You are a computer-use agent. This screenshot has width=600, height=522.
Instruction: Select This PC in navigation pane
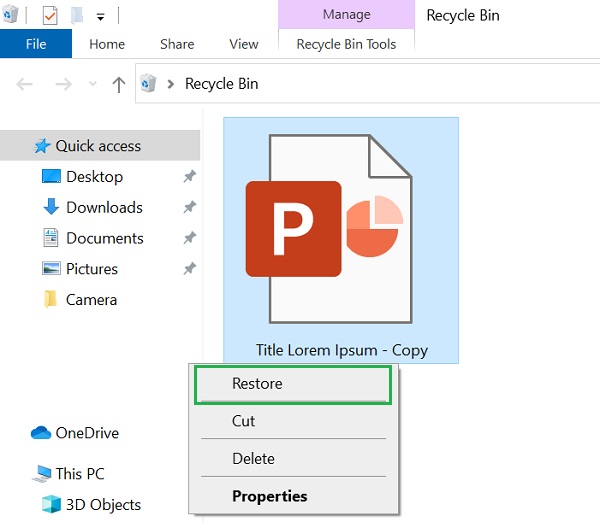[80, 474]
